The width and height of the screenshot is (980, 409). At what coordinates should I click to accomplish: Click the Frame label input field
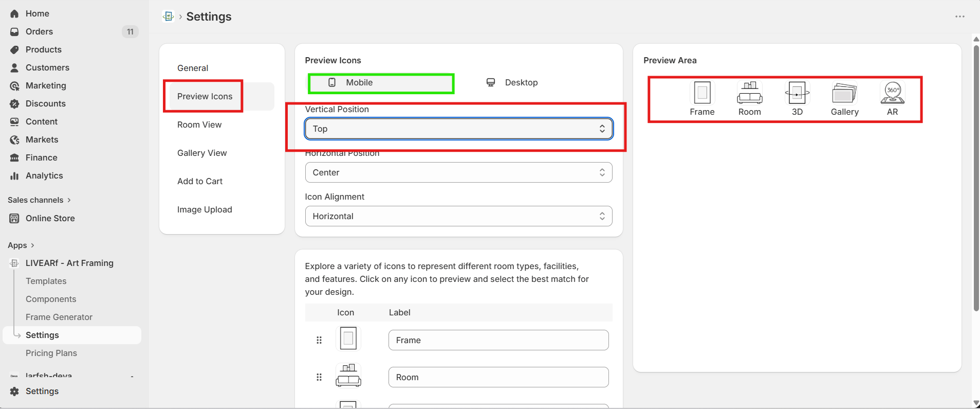tap(498, 340)
